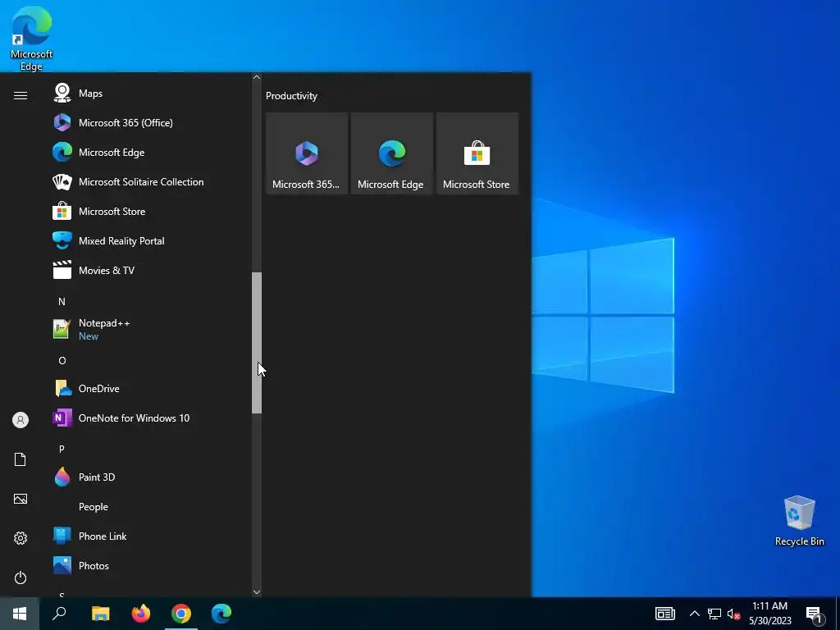
Task: Click the muted volume tray icon
Action: [x=733, y=614]
